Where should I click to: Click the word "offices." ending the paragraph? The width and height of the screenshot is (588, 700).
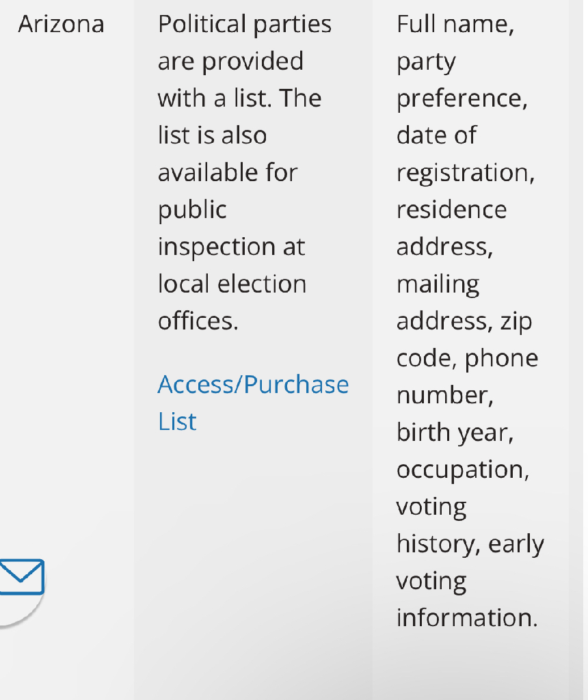tap(198, 321)
